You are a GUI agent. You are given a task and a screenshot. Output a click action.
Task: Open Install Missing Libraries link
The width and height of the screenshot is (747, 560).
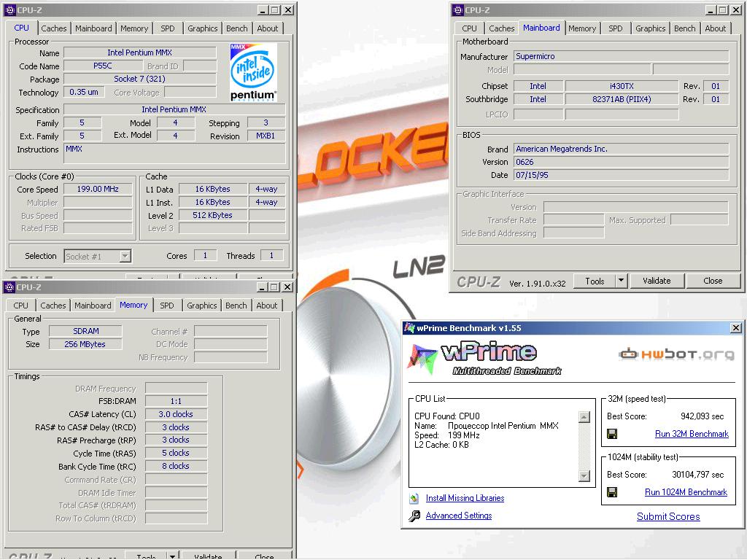click(465, 498)
